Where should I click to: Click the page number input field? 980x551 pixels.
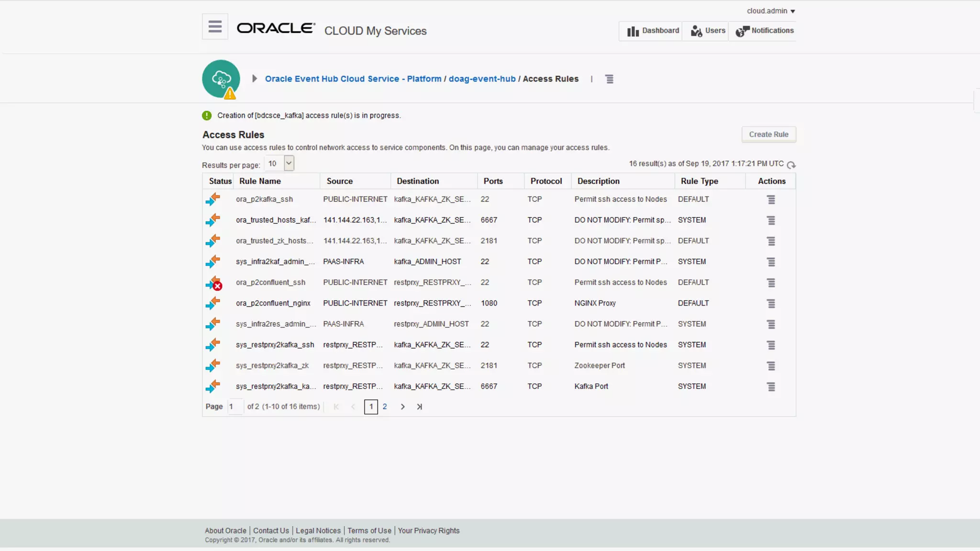(x=235, y=407)
